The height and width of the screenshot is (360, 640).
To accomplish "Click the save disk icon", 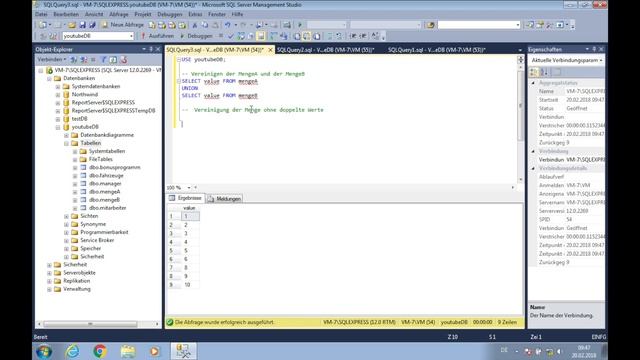I will (x=82, y=25).
